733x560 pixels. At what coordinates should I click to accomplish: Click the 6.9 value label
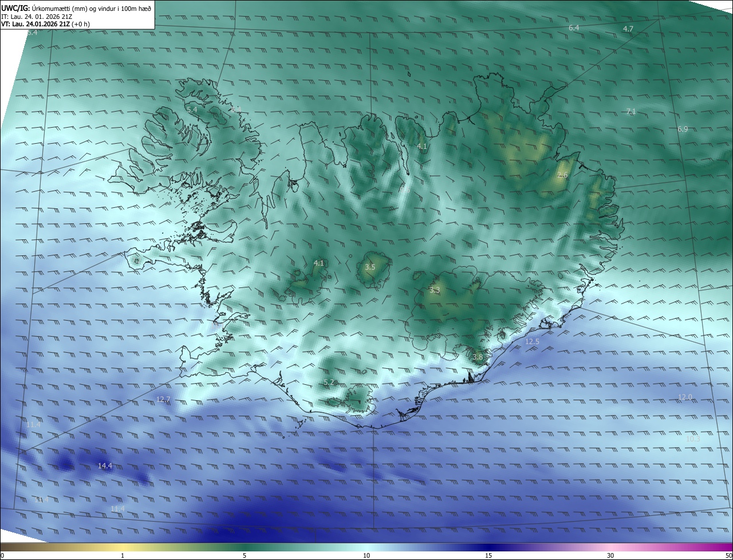683,129
